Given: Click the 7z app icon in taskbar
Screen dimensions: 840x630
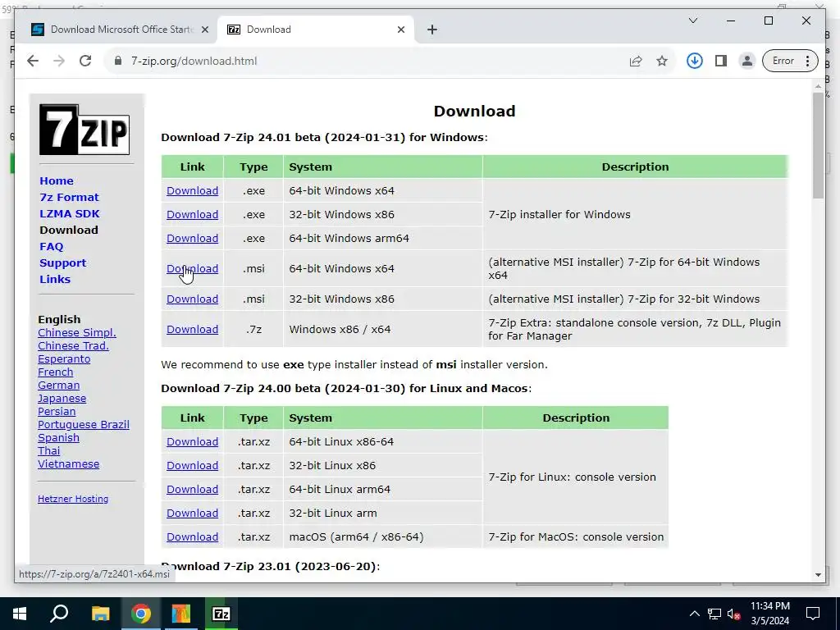Looking at the screenshot, I should (x=221, y=614).
